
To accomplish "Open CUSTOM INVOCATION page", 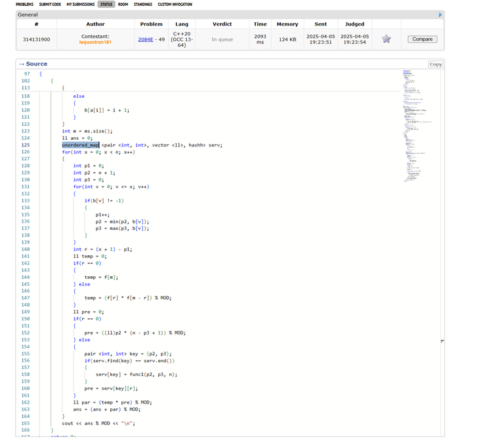I will click(x=175, y=5).
